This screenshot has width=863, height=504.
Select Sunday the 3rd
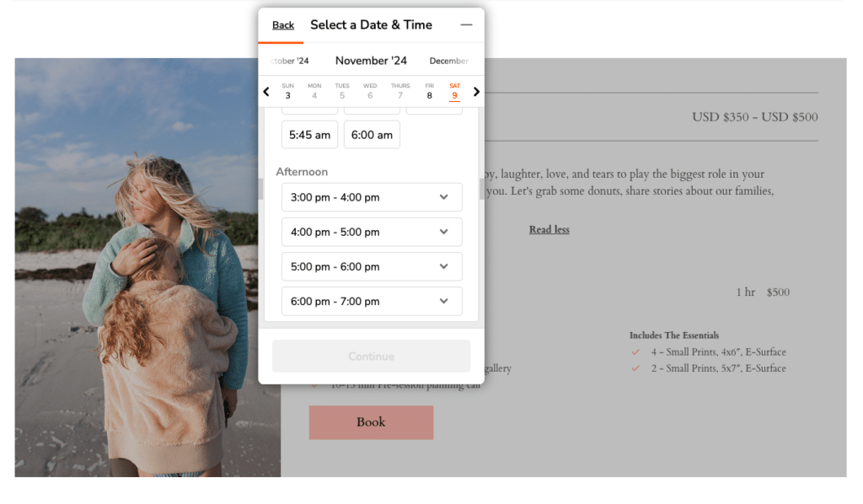288,91
